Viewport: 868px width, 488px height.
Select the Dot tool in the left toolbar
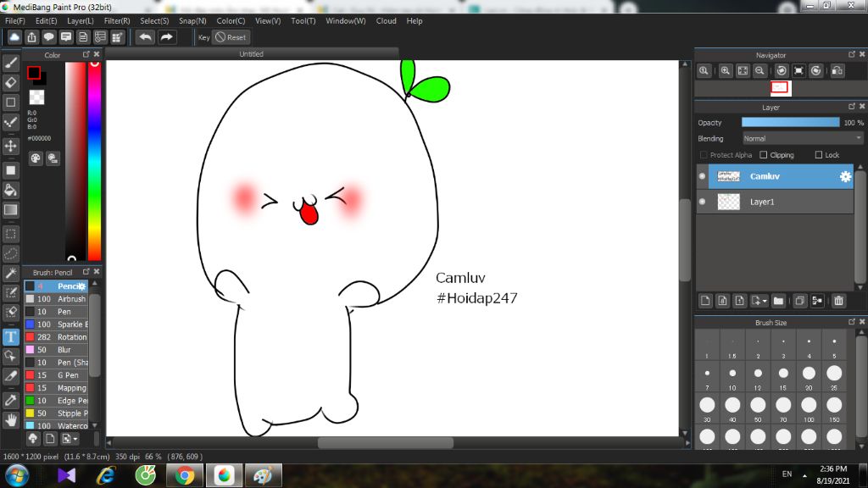click(x=10, y=123)
